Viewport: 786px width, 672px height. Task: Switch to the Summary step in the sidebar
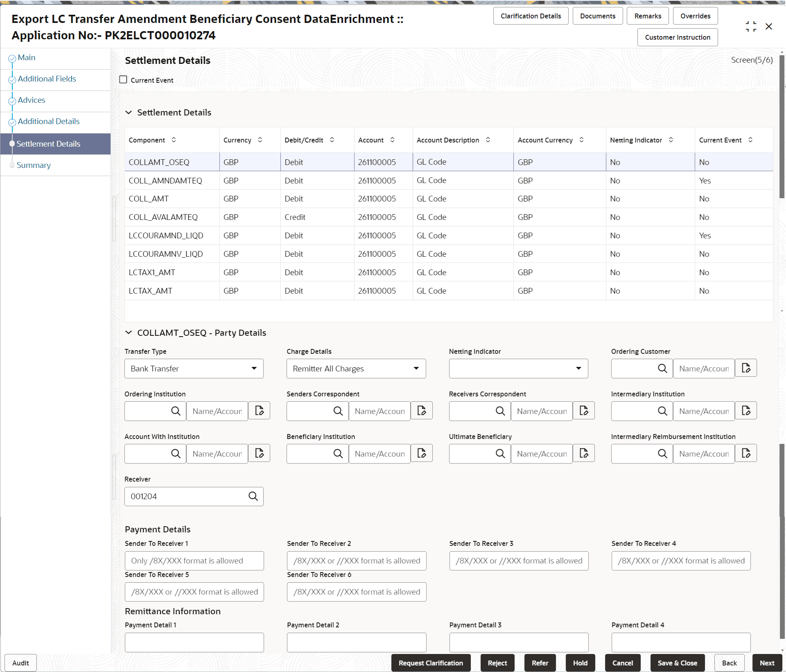34,165
